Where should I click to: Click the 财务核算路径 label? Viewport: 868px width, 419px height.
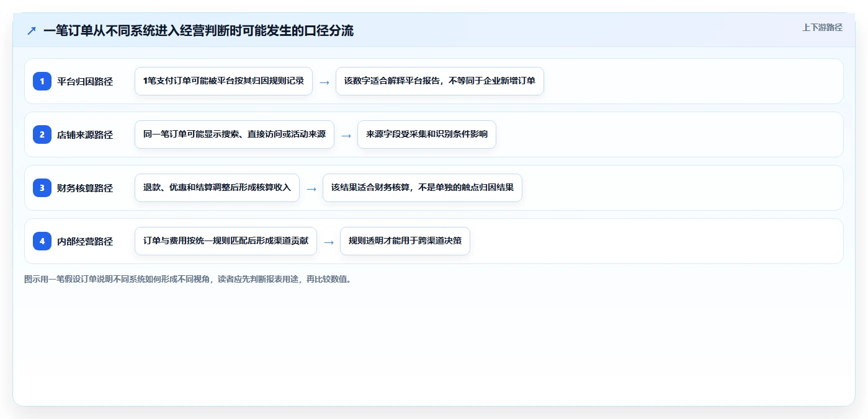point(85,188)
